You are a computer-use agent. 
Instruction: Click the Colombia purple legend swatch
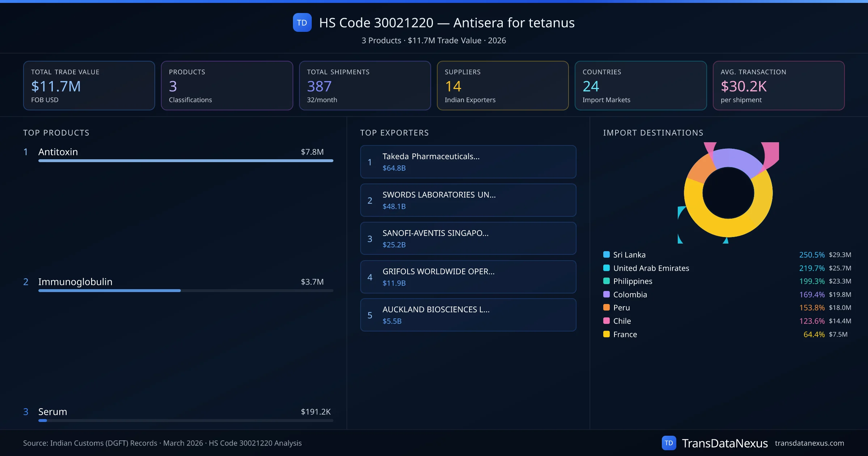(x=607, y=294)
